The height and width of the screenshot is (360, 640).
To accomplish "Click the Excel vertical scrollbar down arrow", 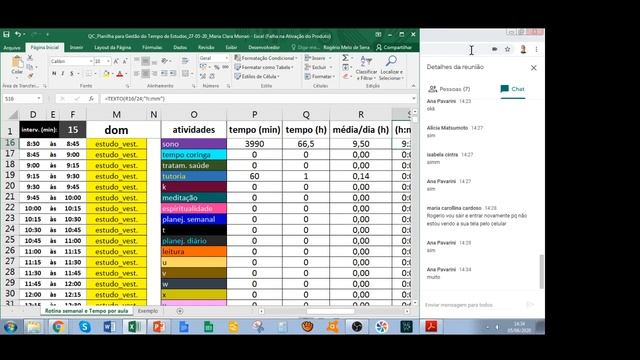I will [x=415, y=303].
